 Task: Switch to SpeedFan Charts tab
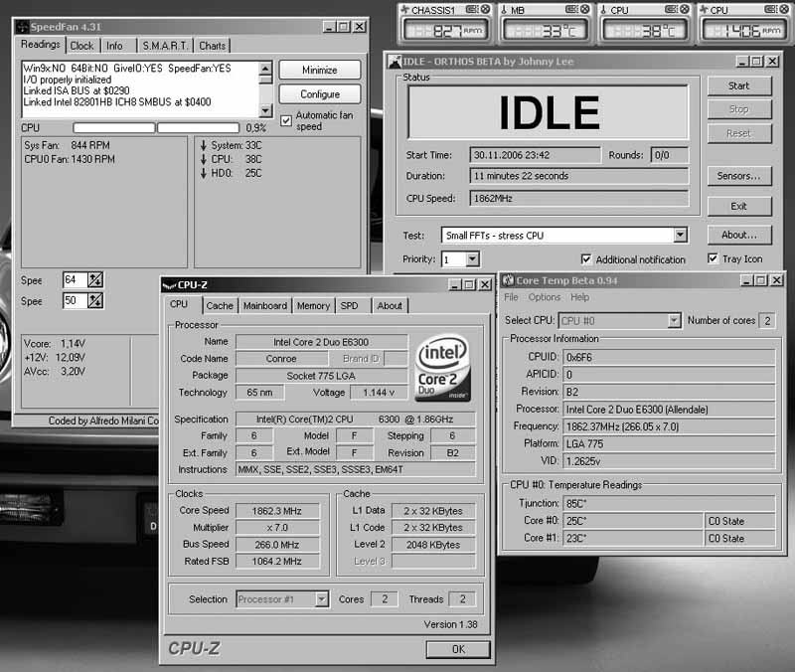coord(212,46)
